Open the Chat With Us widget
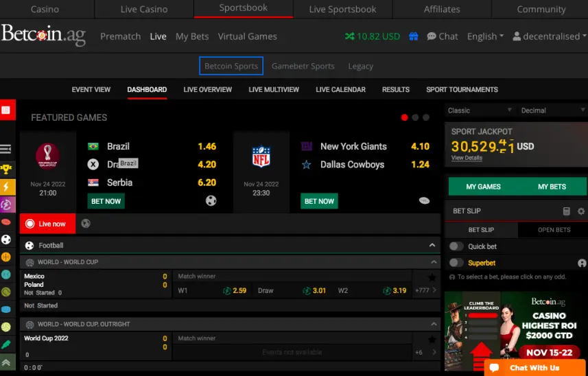 coord(535,368)
